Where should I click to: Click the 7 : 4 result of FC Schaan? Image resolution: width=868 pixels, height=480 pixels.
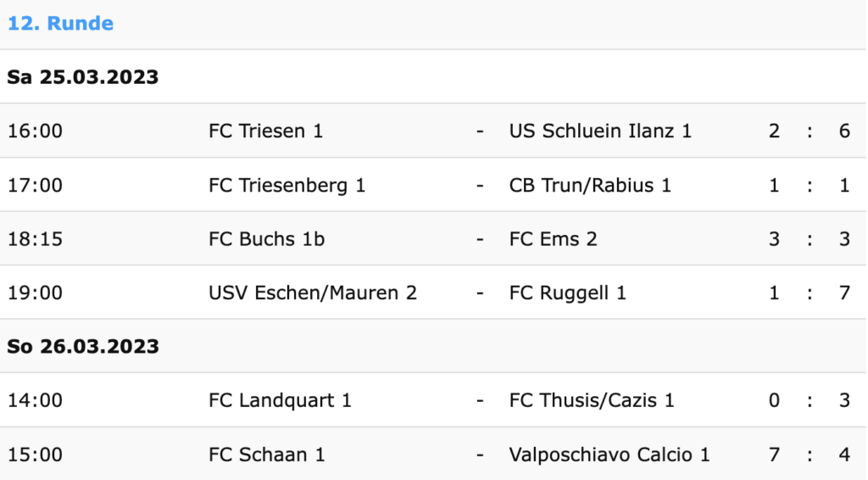tap(810, 455)
